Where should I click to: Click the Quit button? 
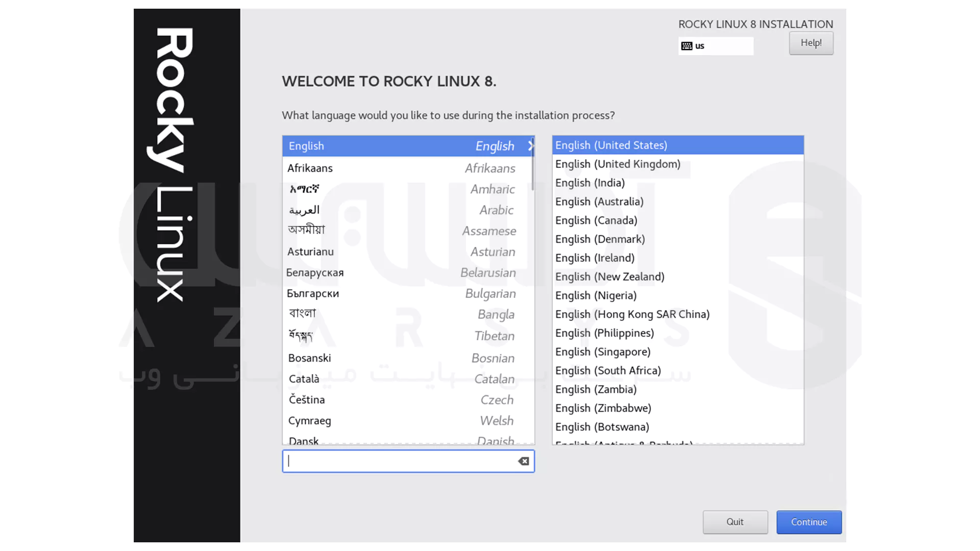(x=735, y=522)
